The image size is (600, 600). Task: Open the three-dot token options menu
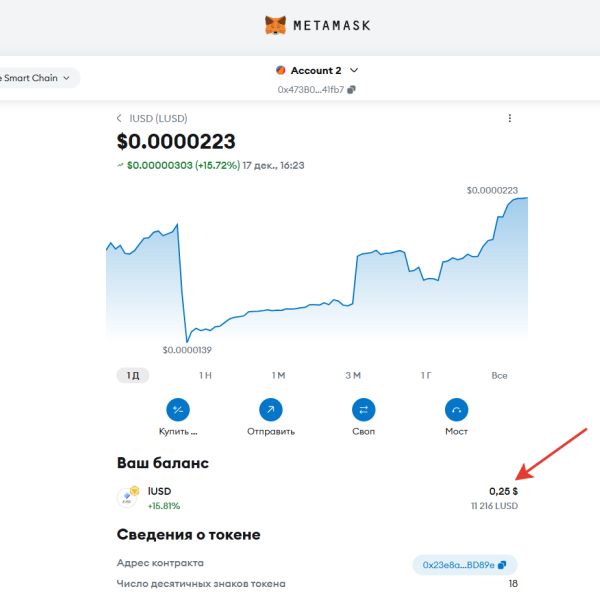509,118
